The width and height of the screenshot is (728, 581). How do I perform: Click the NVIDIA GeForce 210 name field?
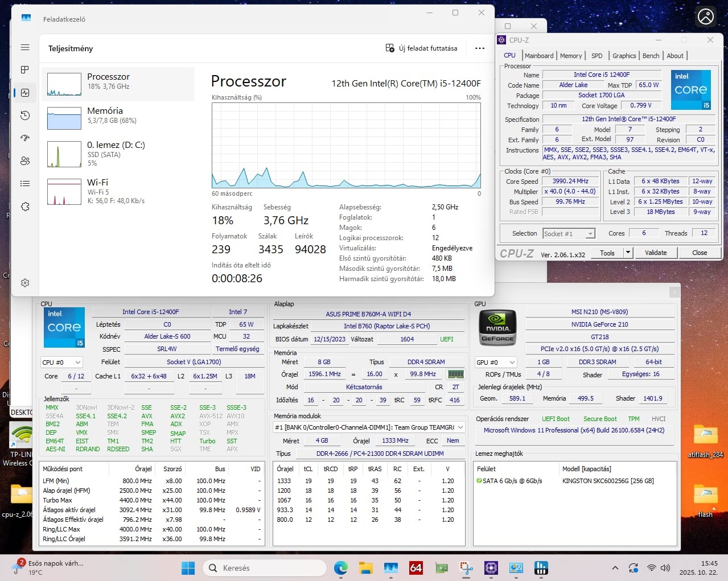(600, 324)
